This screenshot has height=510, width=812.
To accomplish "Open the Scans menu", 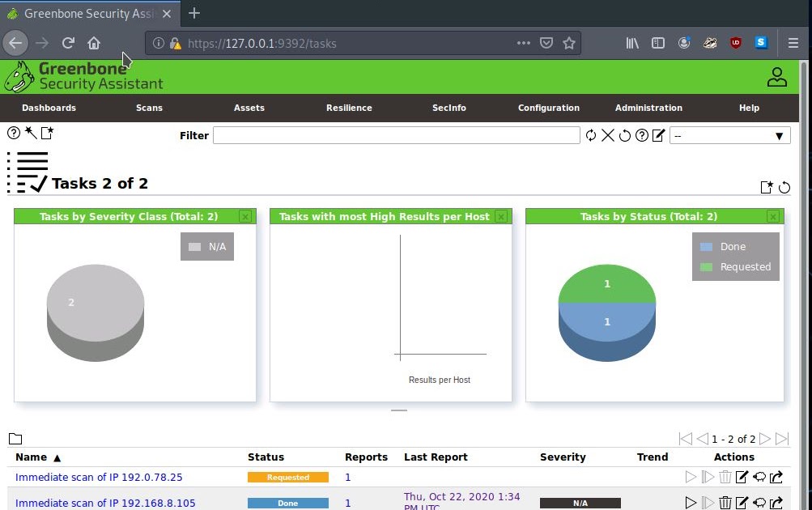I will coord(149,108).
